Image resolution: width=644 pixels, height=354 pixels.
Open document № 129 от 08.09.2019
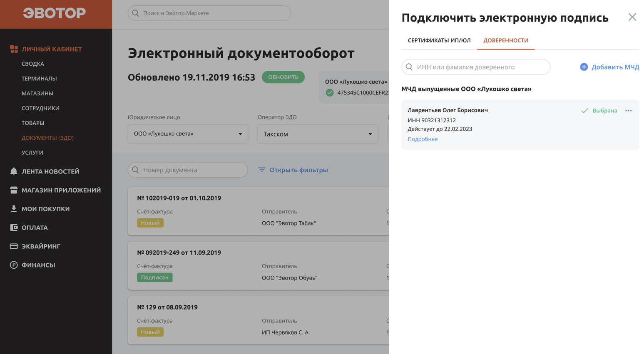(167, 307)
